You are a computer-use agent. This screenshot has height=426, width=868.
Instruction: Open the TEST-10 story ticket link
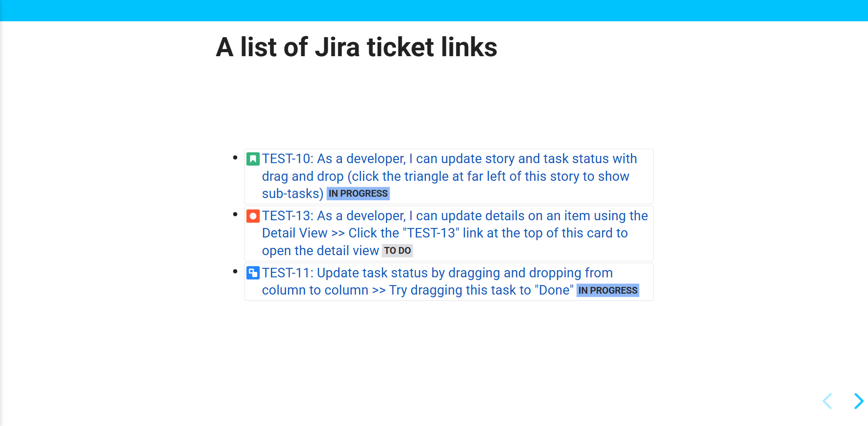tap(449, 159)
